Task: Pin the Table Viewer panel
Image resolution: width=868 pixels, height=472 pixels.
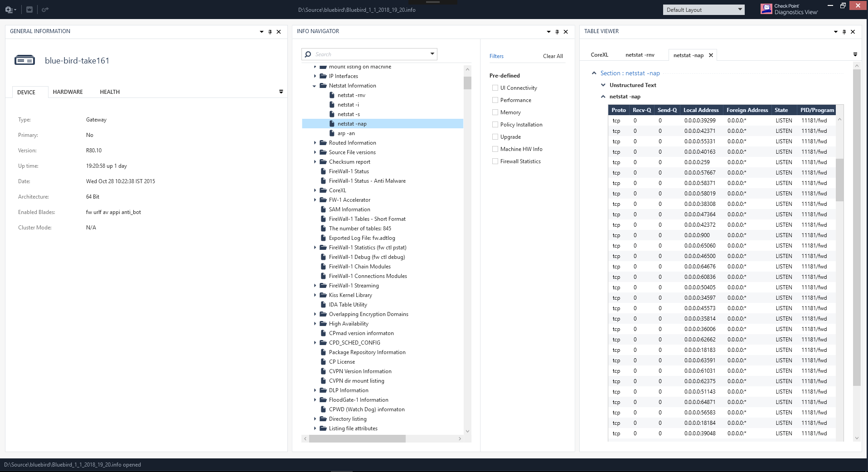Action: click(x=844, y=32)
